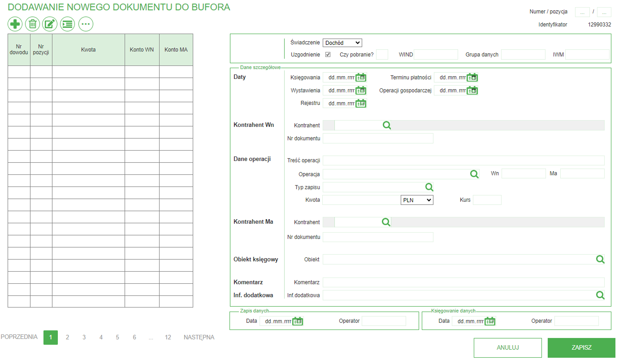
Task: Click the Ma account input field
Action: [x=582, y=173]
